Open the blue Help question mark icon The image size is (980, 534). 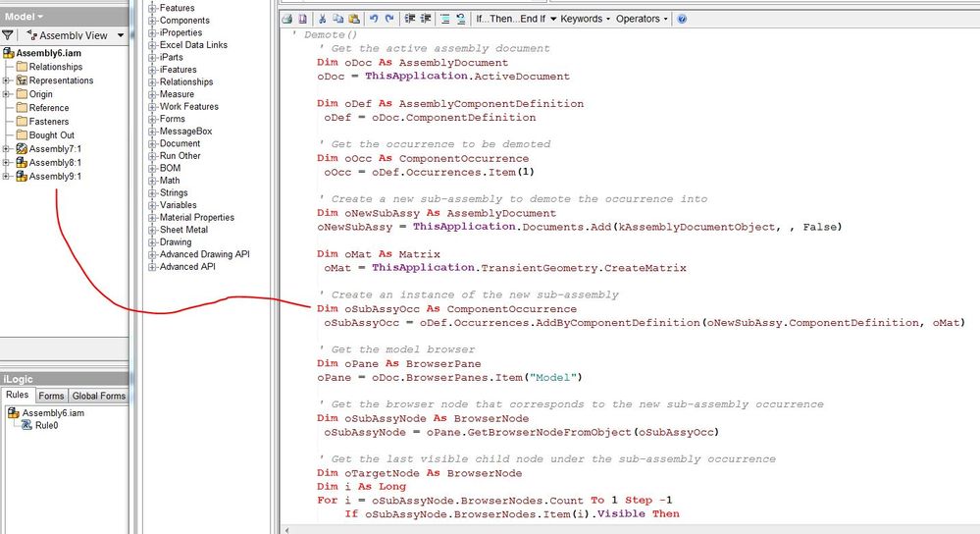click(682, 19)
